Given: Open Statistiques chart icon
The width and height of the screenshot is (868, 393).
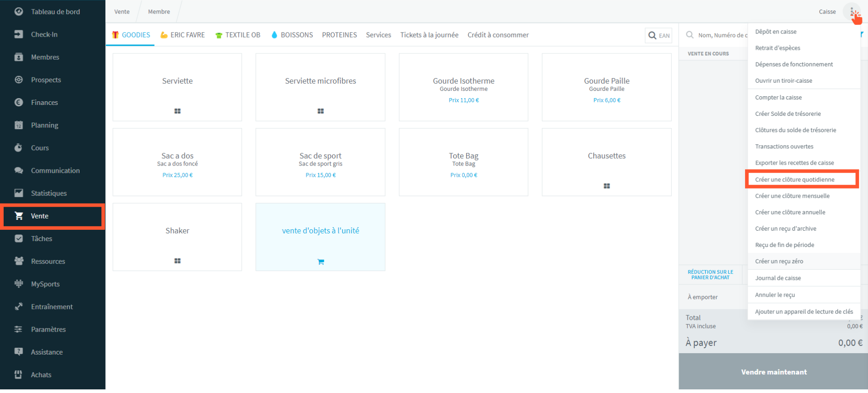Looking at the screenshot, I should [19, 193].
